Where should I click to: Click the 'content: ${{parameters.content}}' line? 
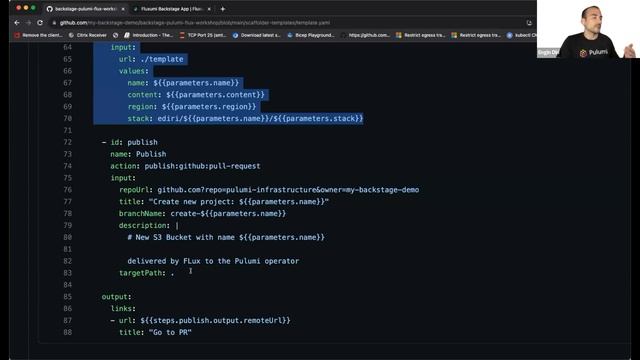point(196,95)
